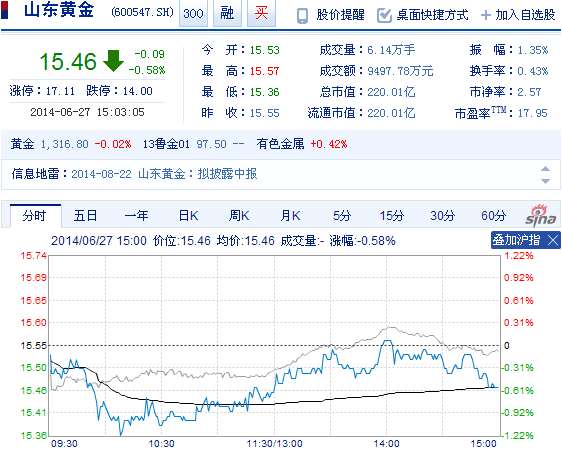
Task: Click the -0.58% change value
Action: (x=147, y=70)
